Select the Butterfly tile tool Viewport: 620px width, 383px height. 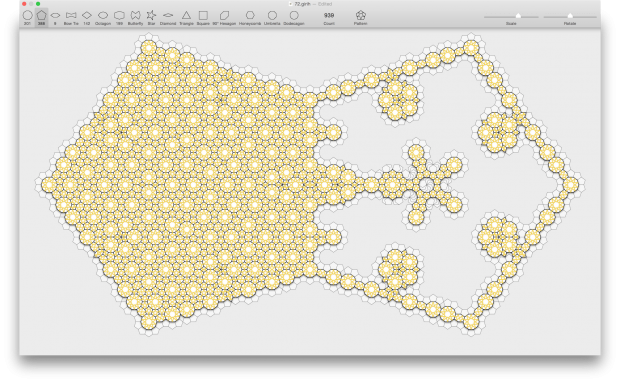pos(135,17)
